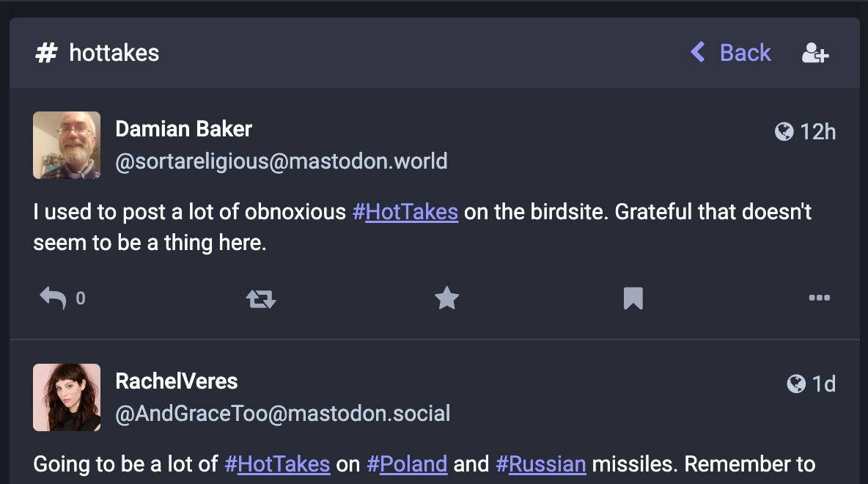Viewport: 868px width, 484px height.
Task: Open more options on Damian's post
Action: [819, 298]
